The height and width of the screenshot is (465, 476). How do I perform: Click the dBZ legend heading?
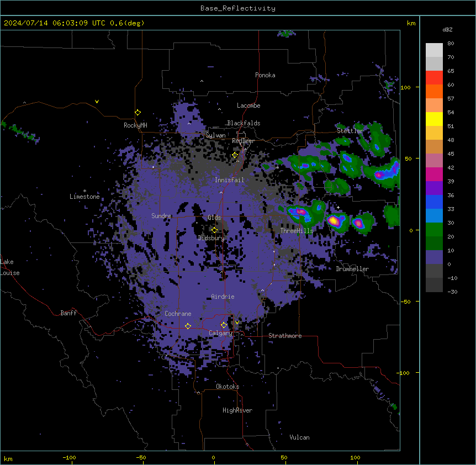[x=447, y=30]
